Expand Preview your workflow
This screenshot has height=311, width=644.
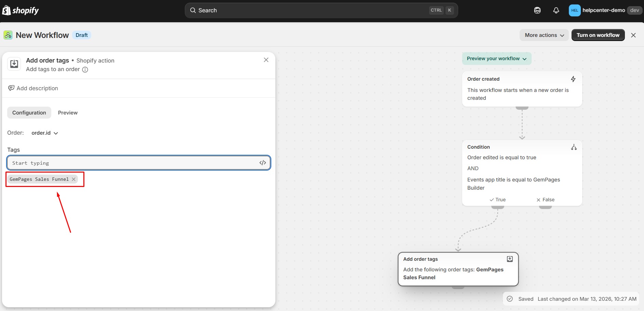(x=496, y=58)
